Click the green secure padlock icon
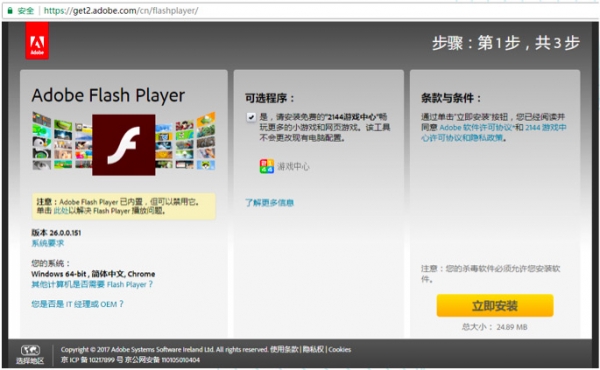The image size is (600, 370). [x=10, y=10]
